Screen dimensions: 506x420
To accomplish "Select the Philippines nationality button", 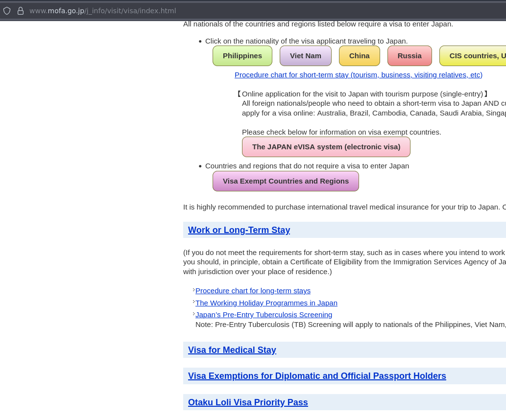I will [242, 56].
